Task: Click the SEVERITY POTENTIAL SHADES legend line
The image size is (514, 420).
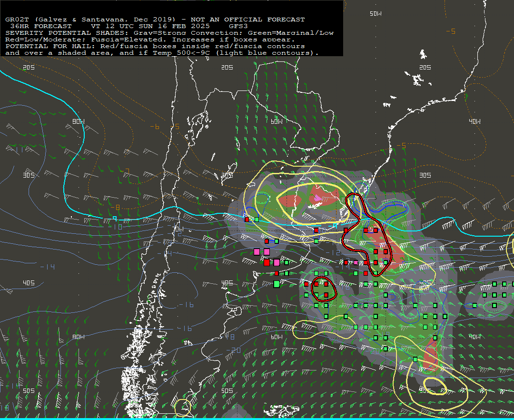Action: (169, 33)
